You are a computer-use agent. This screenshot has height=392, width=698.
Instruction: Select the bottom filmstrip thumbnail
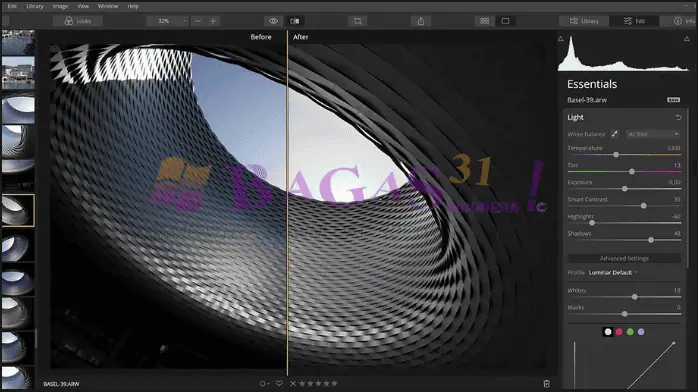pos(18,378)
